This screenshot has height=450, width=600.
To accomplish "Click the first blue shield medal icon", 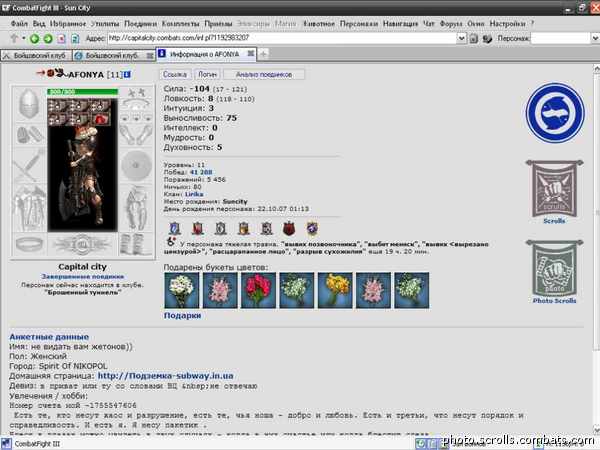I will tap(175, 228).
